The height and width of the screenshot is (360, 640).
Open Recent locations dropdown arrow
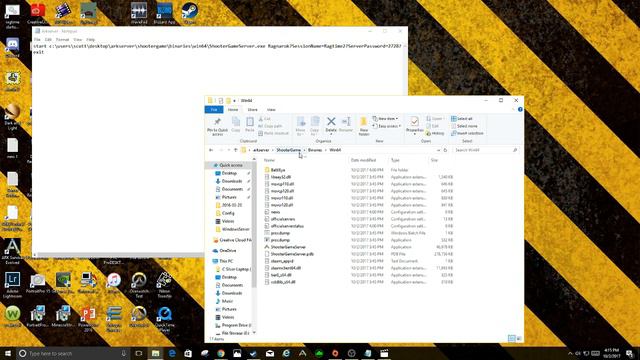tap(229, 150)
